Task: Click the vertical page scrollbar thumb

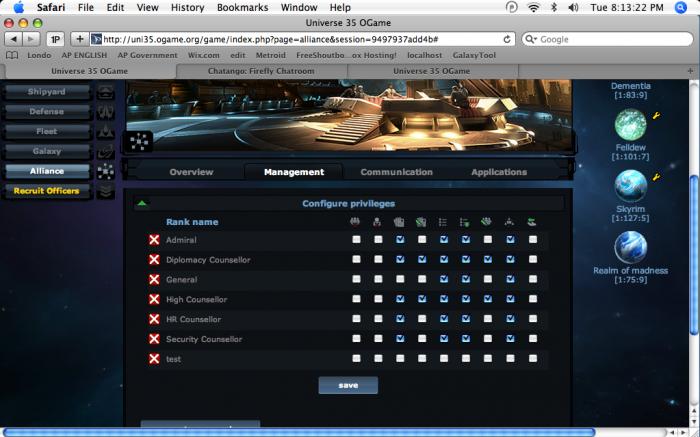Action: [694, 254]
